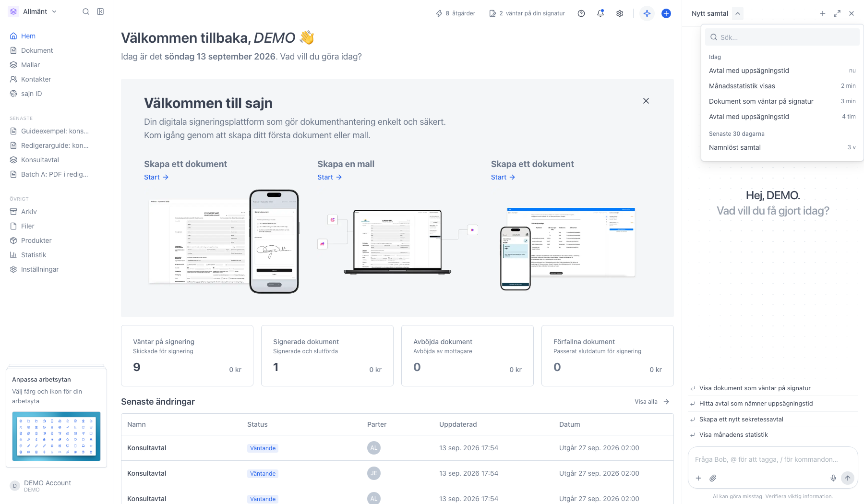
Task: Choose suggestion Skapa ett nytt sekretessavtal
Action: 773,419
